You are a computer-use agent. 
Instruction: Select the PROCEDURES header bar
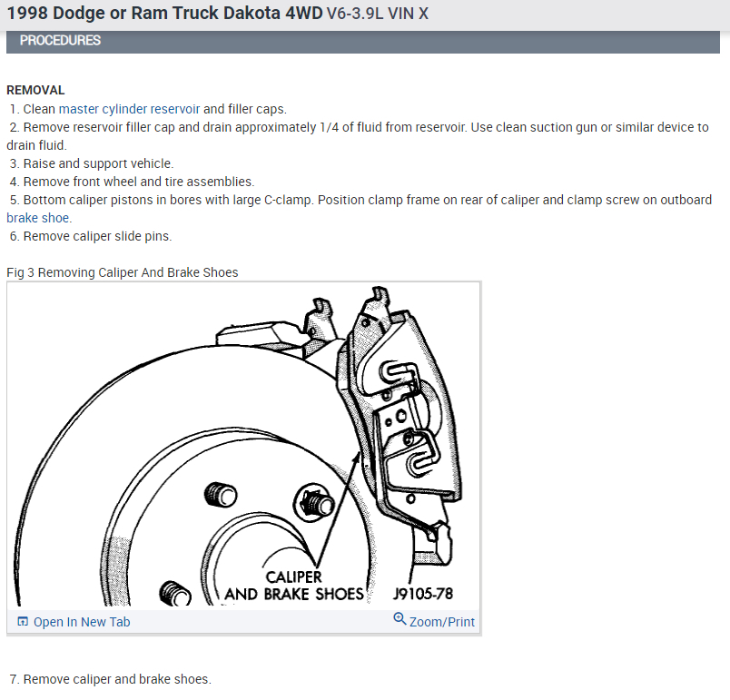pyautogui.click(x=363, y=41)
